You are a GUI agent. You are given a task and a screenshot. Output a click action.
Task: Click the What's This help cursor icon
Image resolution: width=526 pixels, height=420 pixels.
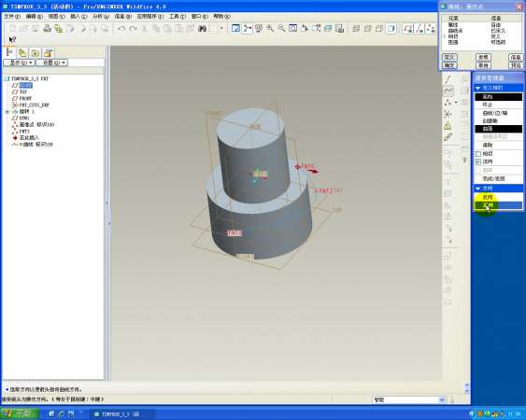[12, 39]
